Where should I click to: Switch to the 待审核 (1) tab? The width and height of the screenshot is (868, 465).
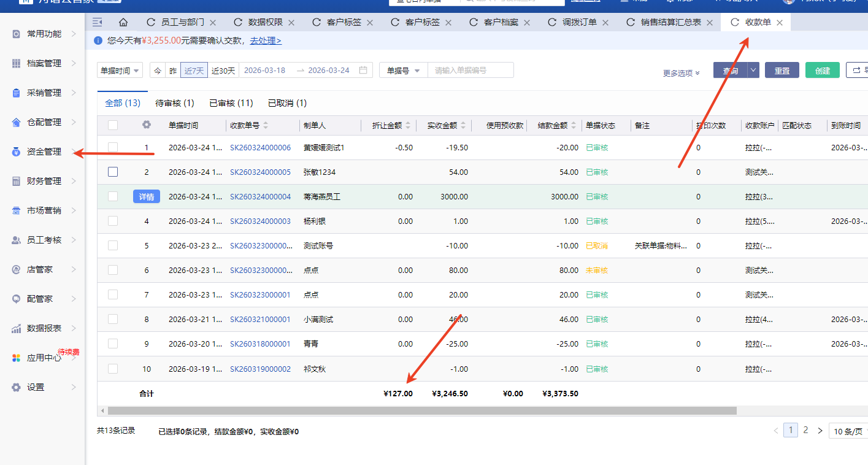(175, 103)
